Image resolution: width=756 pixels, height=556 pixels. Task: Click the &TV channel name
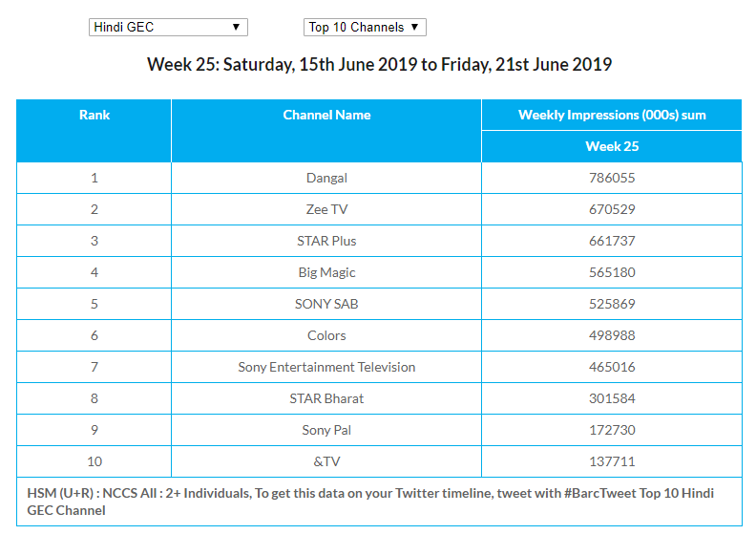326,461
